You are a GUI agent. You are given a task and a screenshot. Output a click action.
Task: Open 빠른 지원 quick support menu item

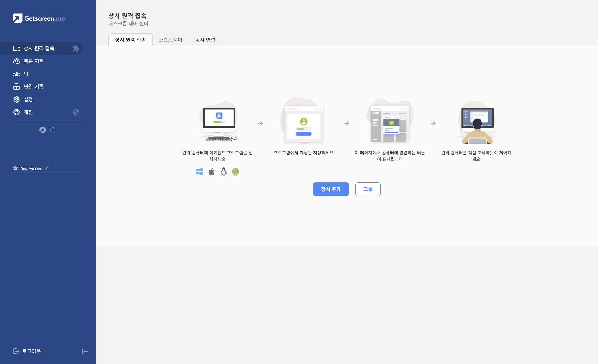(33, 61)
